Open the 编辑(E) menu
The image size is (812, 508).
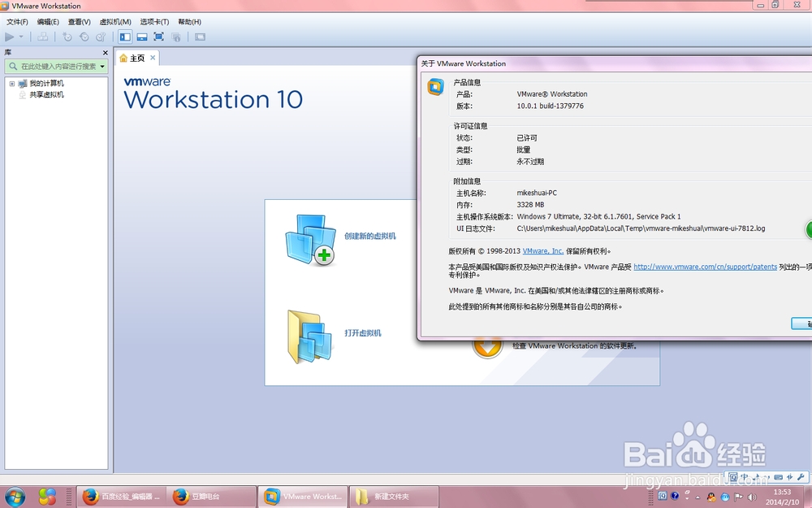(x=48, y=22)
